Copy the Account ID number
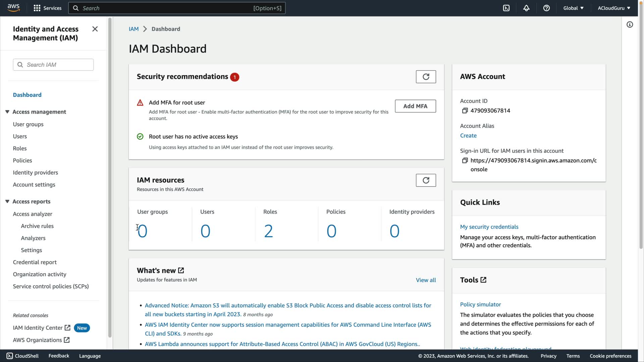Screen dimensions: 644x362 465,111
